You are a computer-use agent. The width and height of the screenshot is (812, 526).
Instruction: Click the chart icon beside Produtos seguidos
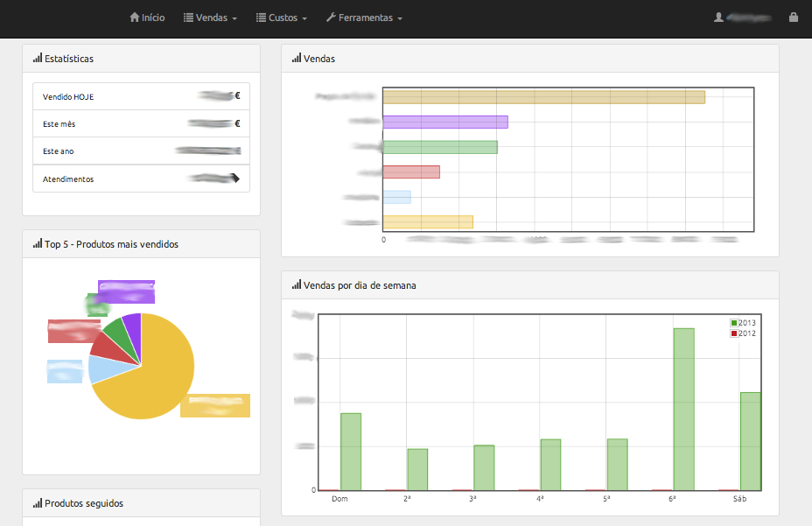pos(38,503)
